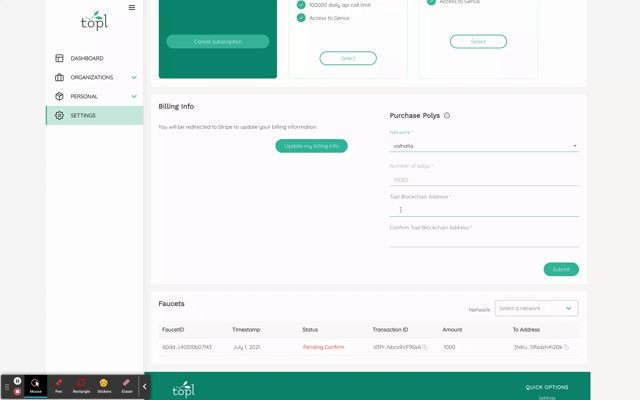Image resolution: width=640 pixels, height=400 pixels.
Task: Click the check icon next to Access to Genus, middle plan
Action: coord(301,18)
